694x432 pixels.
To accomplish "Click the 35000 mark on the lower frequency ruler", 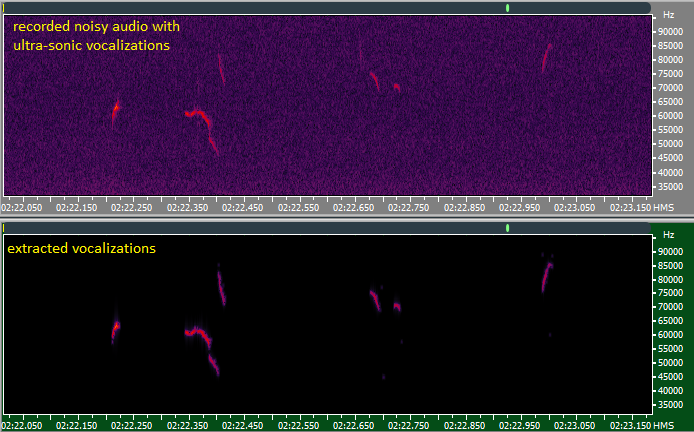I will [x=669, y=406].
